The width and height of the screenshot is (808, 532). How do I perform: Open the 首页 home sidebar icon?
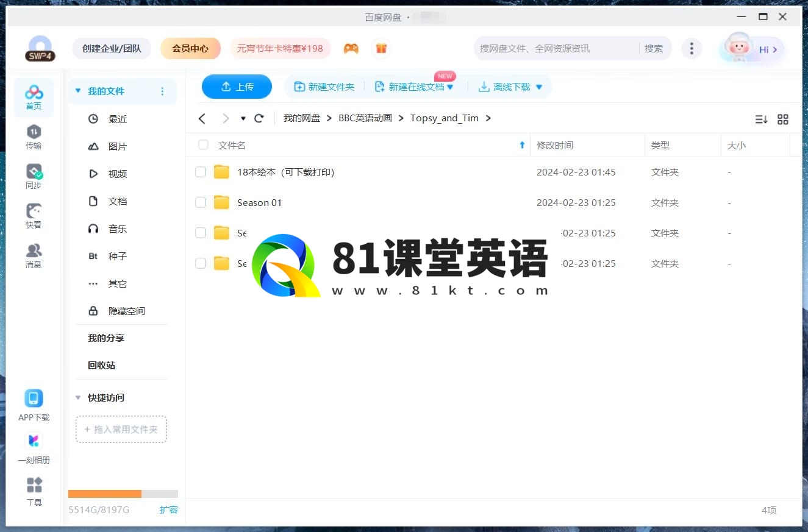(x=34, y=98)
